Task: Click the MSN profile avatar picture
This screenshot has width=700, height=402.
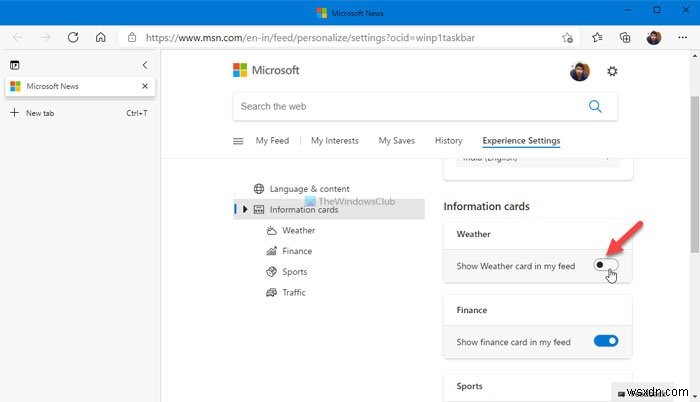Action: click(578, 71)
